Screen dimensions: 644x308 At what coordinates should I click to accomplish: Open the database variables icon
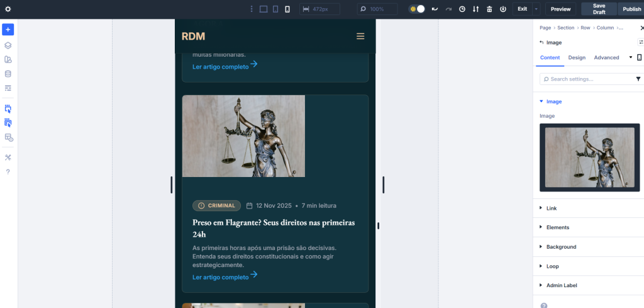[x=8, y=74]
